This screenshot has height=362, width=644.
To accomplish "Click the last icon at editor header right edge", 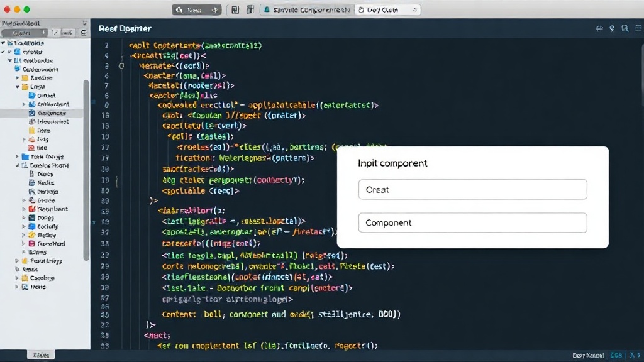I will click(638, 28).
